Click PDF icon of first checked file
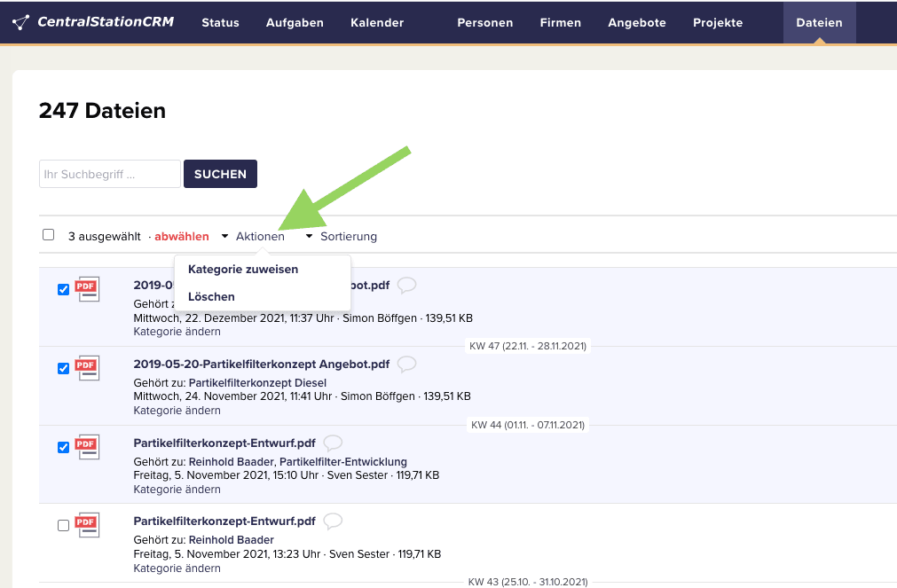The image size is (897, 588). tap(87, 289)
